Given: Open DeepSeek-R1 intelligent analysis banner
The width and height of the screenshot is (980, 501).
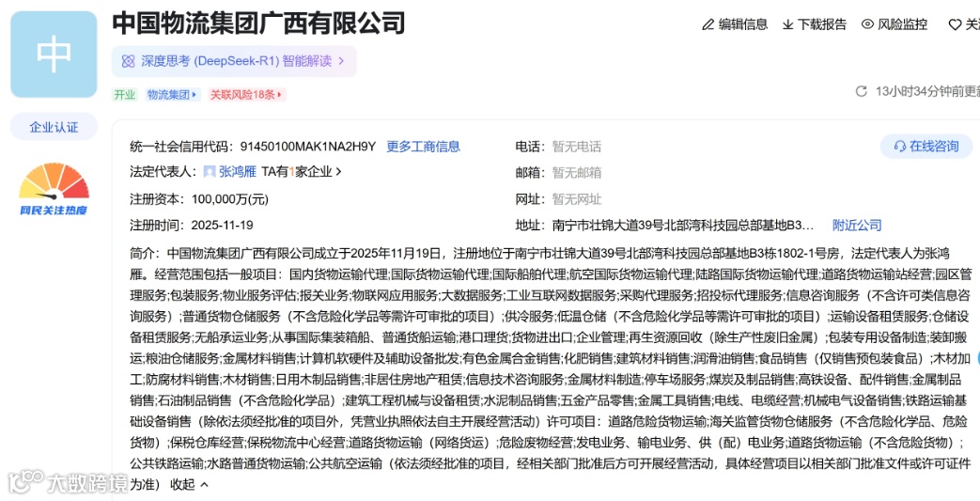Looking at the screenshot, I should tap(234, 61).
